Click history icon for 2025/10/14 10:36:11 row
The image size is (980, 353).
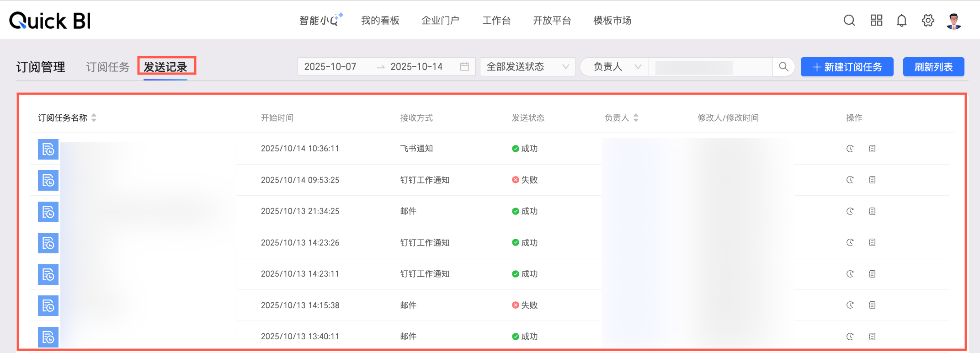pyautogui.click(x=850, y=149)
